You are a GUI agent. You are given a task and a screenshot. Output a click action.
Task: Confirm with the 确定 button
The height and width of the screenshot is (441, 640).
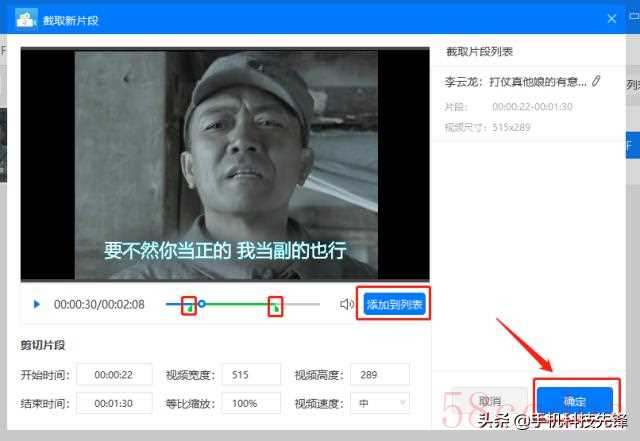pos(575,401)
